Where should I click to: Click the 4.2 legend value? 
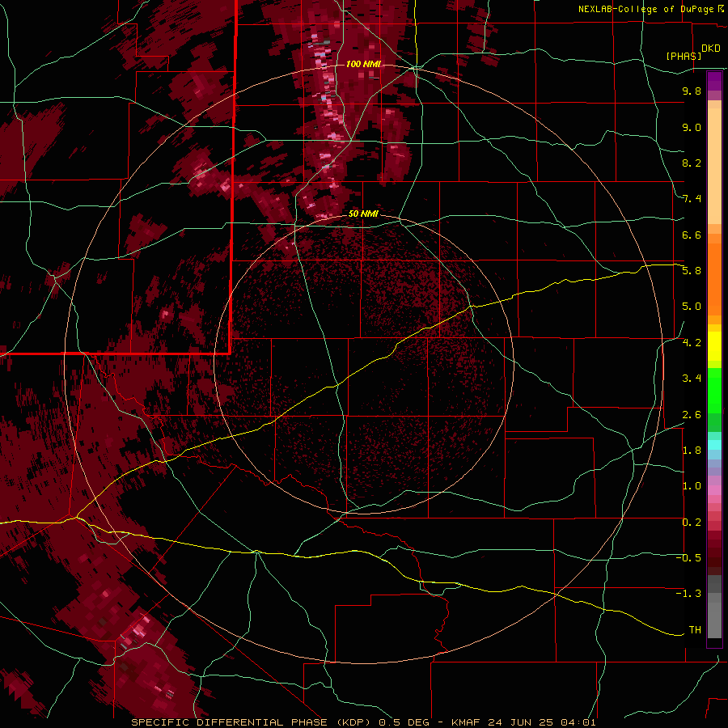(692, 343)
